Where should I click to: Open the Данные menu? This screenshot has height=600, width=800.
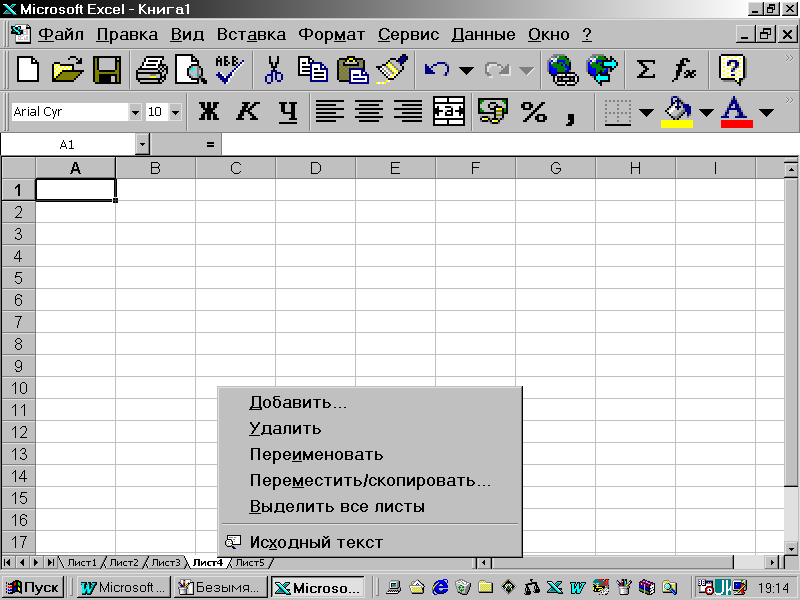(x=483, y=34)
